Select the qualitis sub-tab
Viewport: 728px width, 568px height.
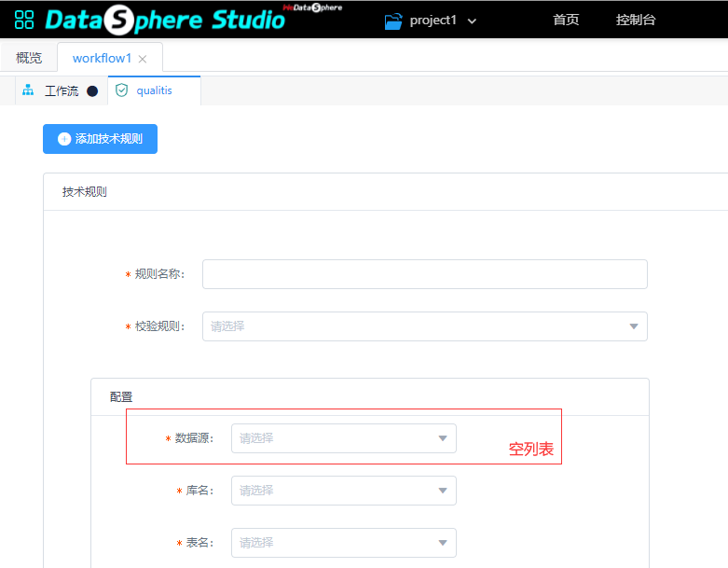[x=154, y=90]
